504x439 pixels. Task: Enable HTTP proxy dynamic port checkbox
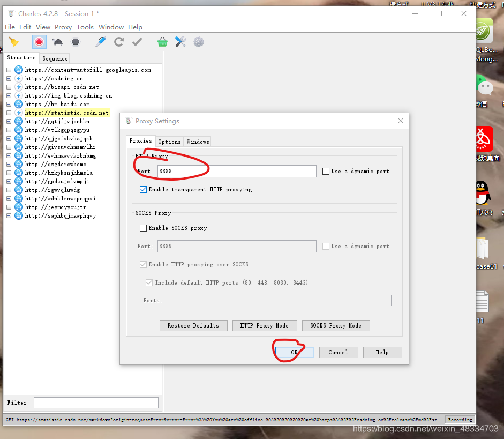click(326, 172)
